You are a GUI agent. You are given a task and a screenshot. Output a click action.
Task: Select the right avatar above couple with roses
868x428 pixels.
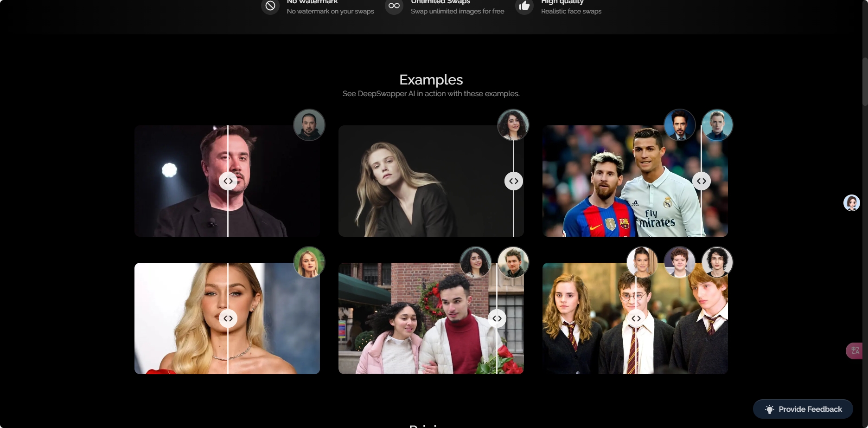point(513,262)
